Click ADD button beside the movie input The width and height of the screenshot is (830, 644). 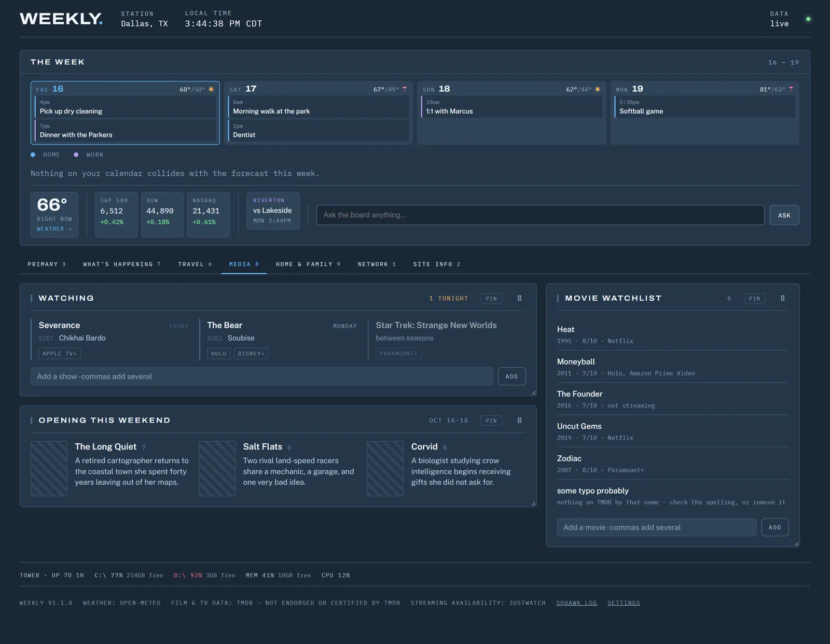coord(775,527)
